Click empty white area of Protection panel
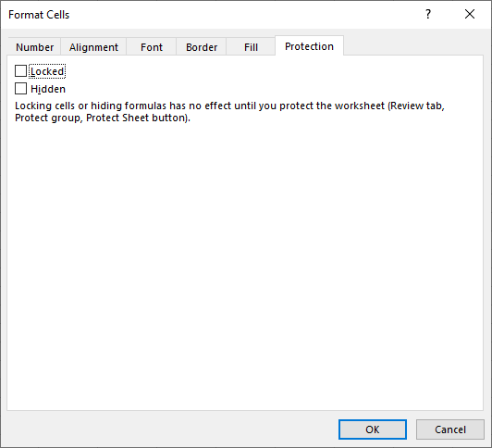Viewport: 492px width, 448px height. click(x=245, y=267)
